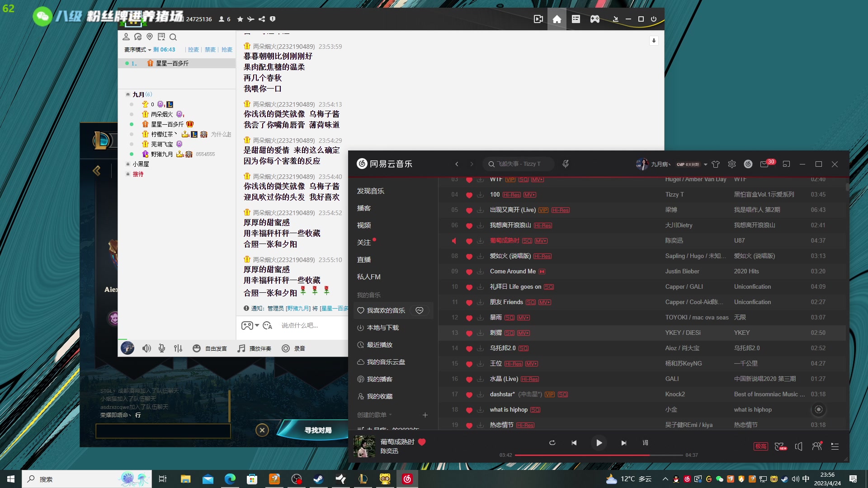Open the VIP membership dropdown near 6天到期
Viewport: 868px width, 488px height.
pyautogui.click(x=705, y=164)
